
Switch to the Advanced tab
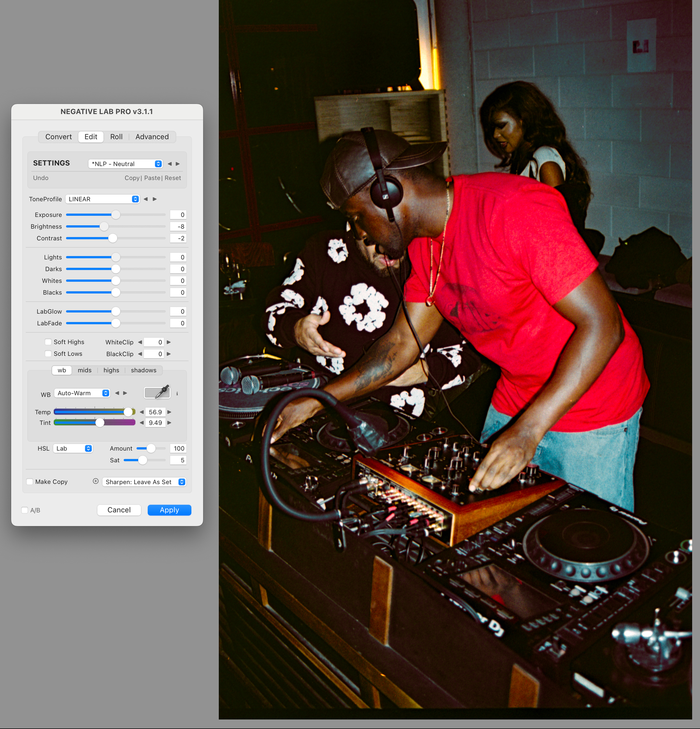pos(152,137)
